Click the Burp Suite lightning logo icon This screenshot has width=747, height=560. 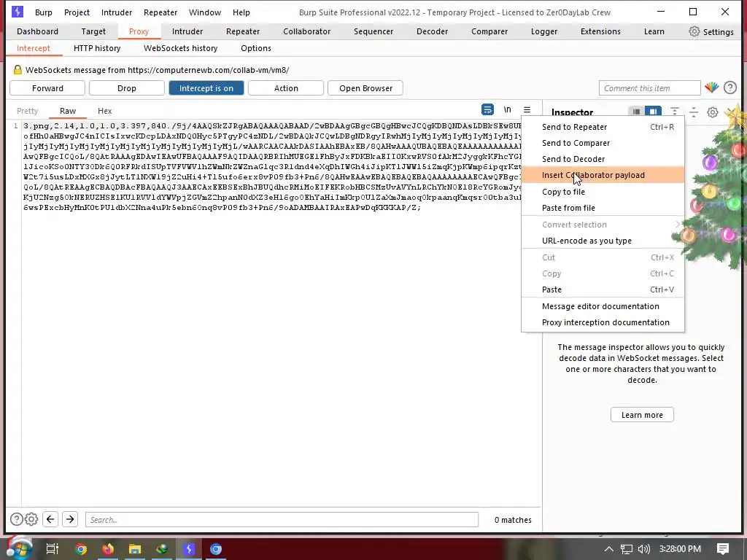[18, 12]
